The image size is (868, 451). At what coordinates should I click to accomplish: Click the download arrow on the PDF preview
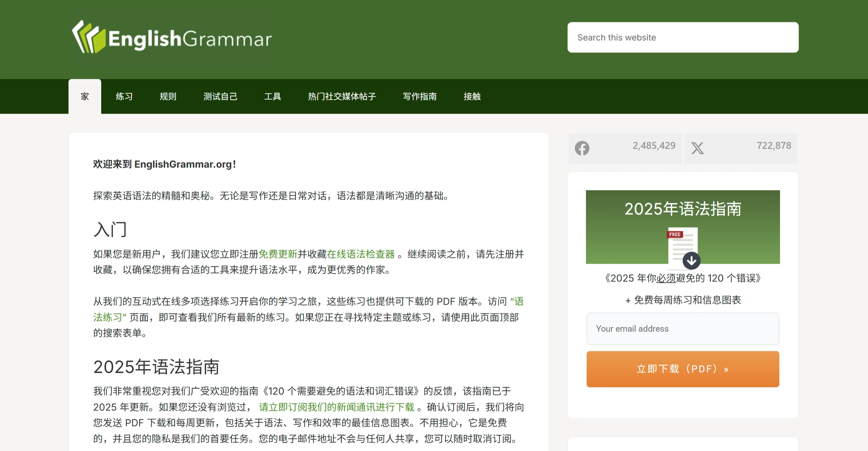pos(691,260)
